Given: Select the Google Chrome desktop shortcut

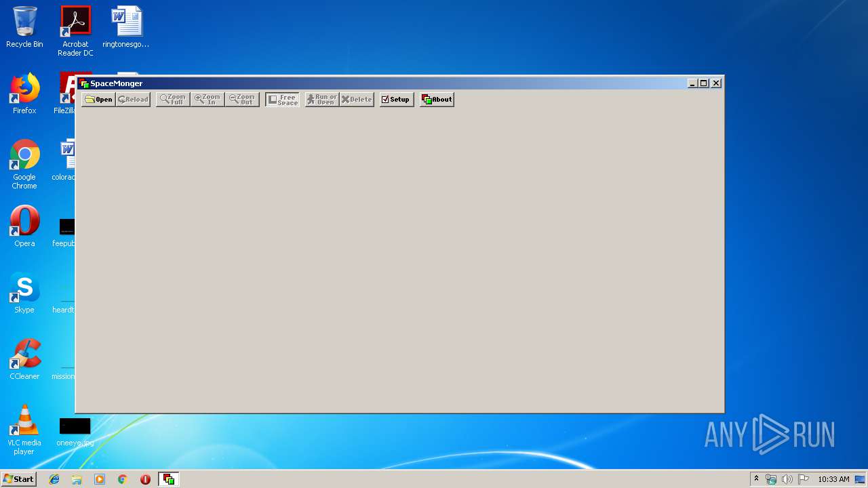Looking at the screenshot, I should (24, 164).
